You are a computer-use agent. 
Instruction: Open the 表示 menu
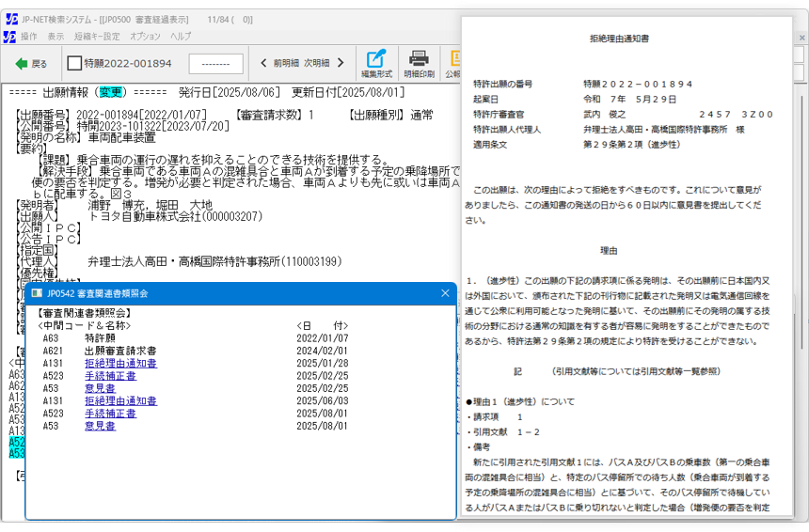coord(56,36)
